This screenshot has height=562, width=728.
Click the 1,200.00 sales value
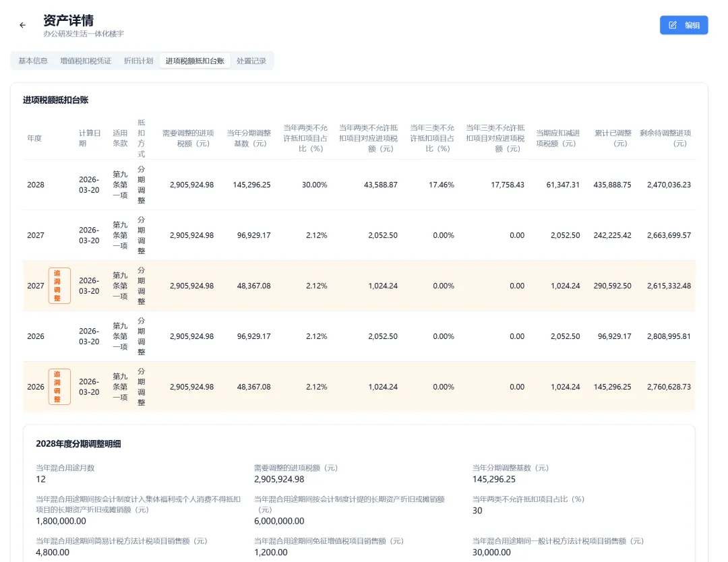click(271, 553)
